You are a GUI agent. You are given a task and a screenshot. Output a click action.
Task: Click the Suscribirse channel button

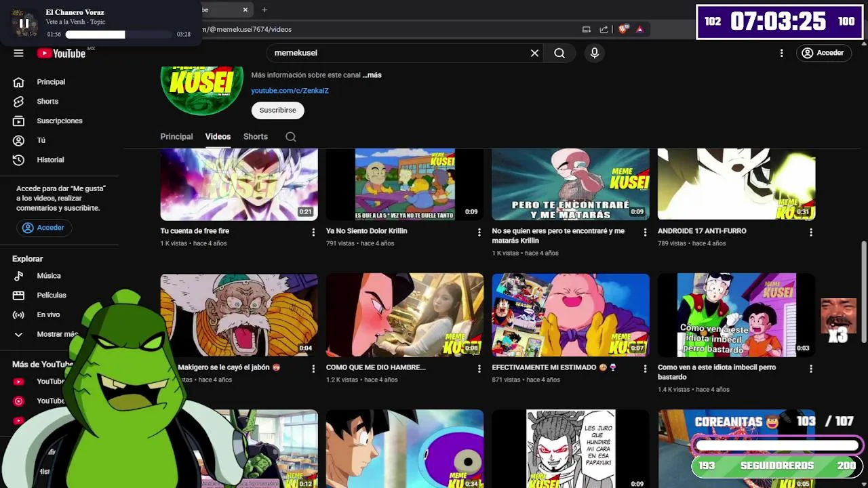pyautogui.click(x=277, y=110)
